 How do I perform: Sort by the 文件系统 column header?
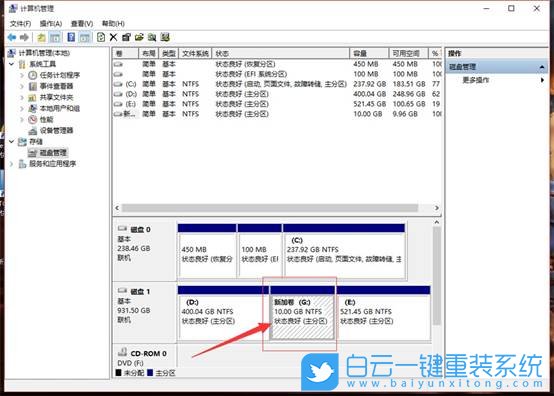point(195,53)
